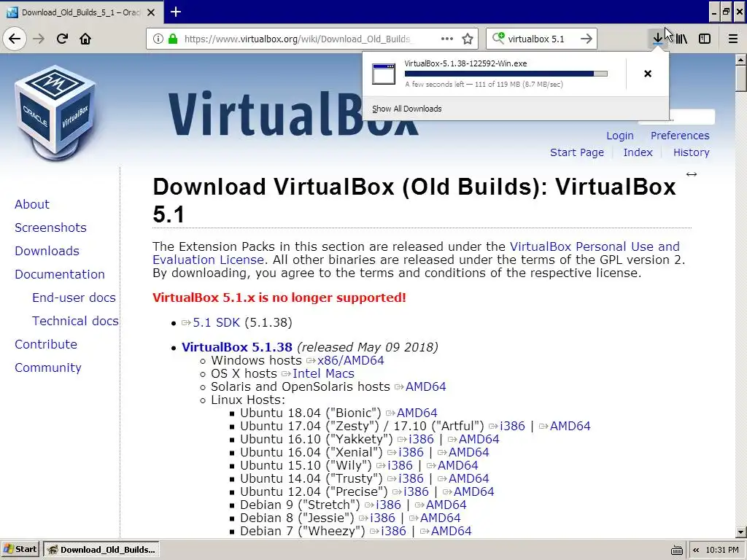Viewport: 747px width, 560px height.
Task: Open About in the sidebar
Action: (32, 204)
